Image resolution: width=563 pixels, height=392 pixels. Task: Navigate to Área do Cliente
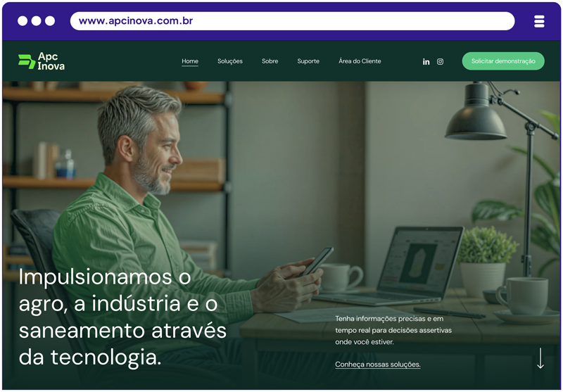[360, 61]
